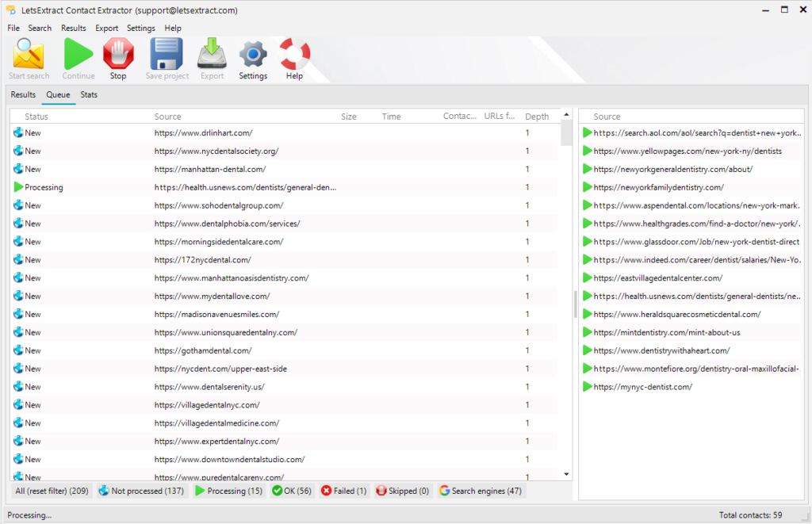
Task: Select the Results tab
Action: 22,94
